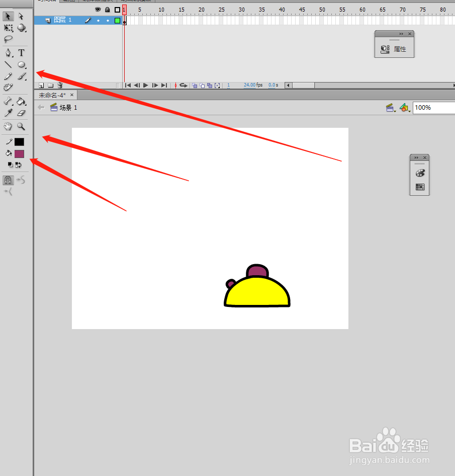455x476 pixels.
Task: Open the Swatches panel icon
Action: 420,187
